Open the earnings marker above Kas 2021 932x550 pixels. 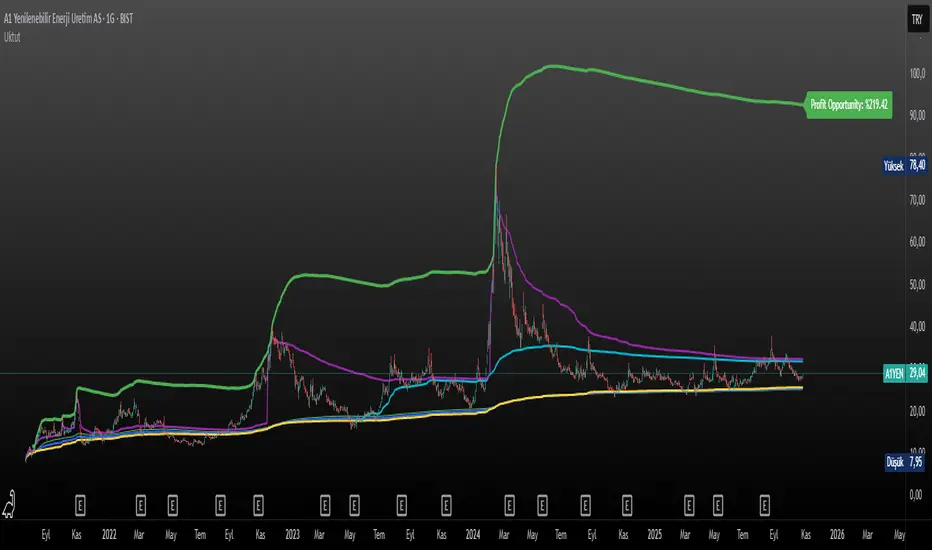[80, 505]
